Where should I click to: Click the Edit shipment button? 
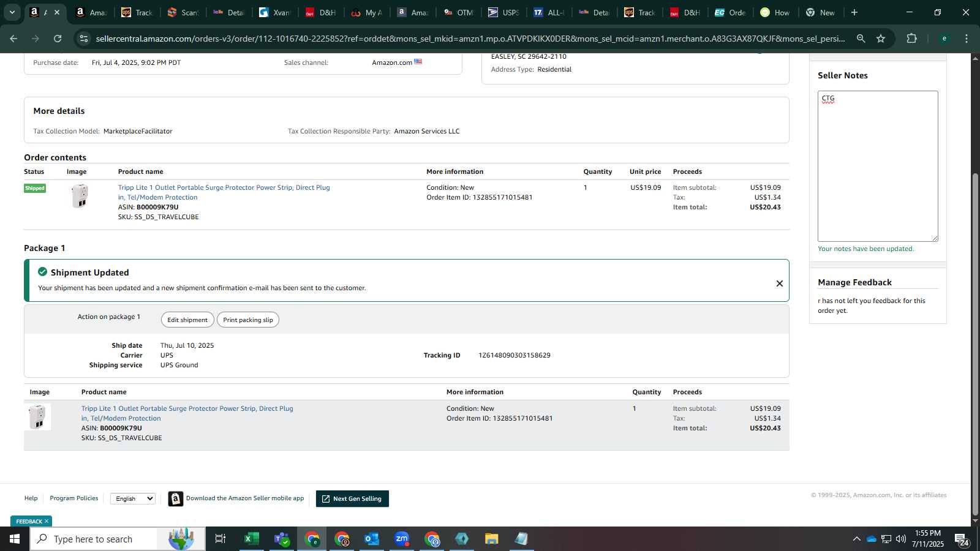tap(187, 320)
